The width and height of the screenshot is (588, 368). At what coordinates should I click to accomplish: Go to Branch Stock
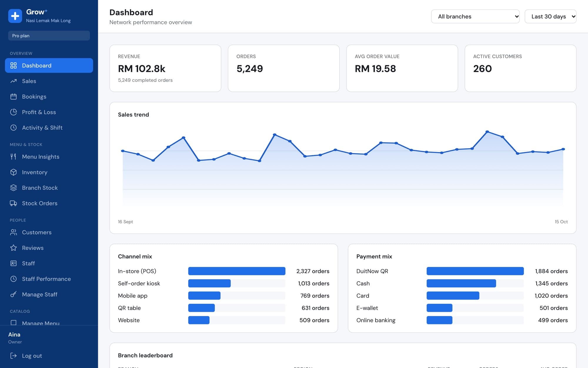click(49, 188)
